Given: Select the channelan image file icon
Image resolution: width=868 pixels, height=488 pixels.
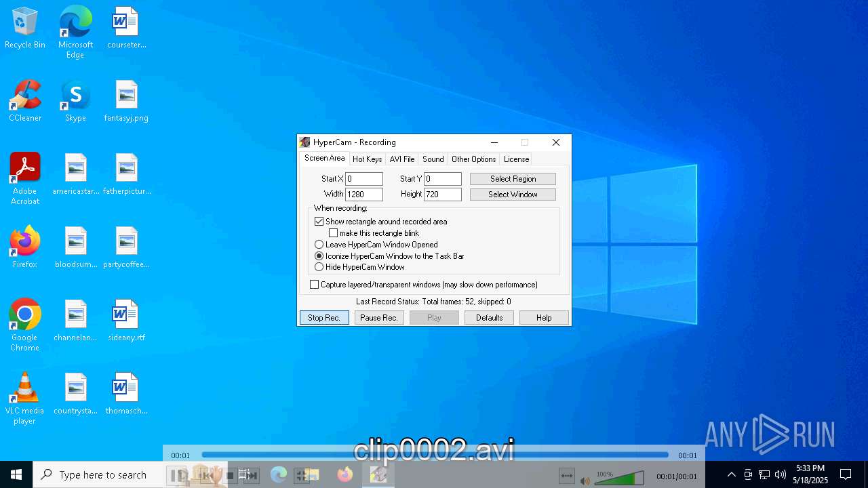Looking at the screenshot, I should (x=76, y=321).
